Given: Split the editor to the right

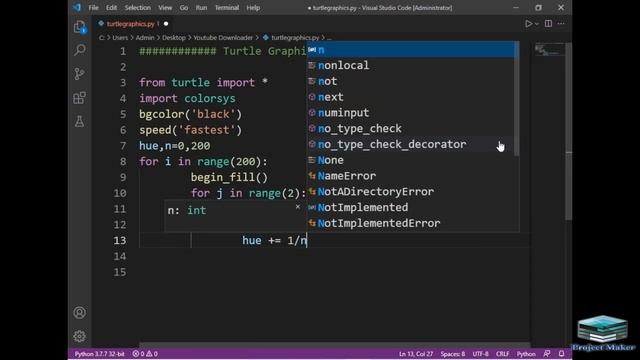Looking at the screenshot, I should (x=548, y=24).
